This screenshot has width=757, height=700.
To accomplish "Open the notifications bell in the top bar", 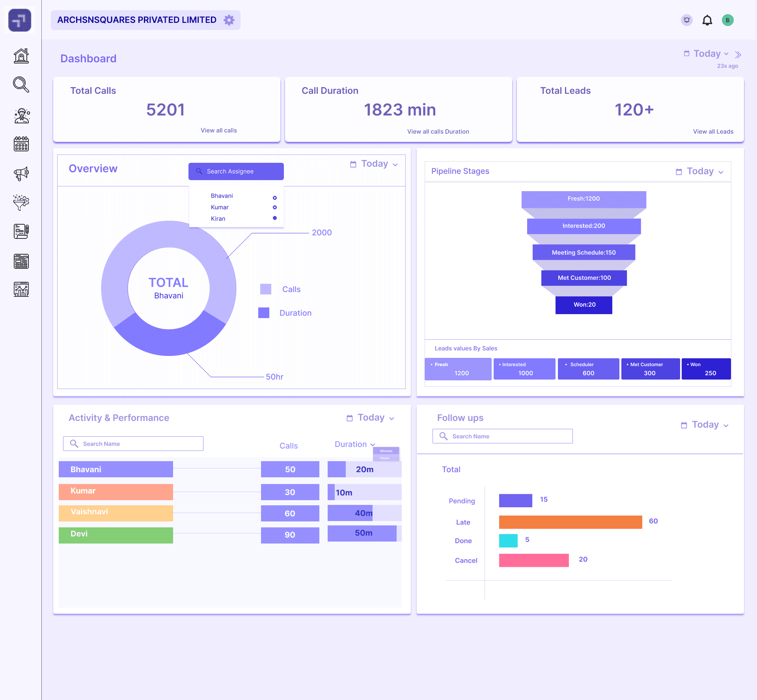I will (x=707, y=20).
